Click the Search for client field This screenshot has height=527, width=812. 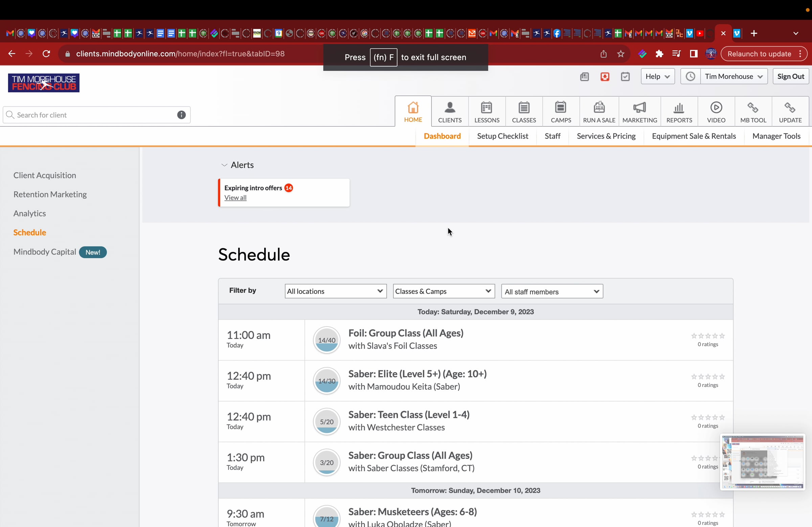click(x=92, y=115)
